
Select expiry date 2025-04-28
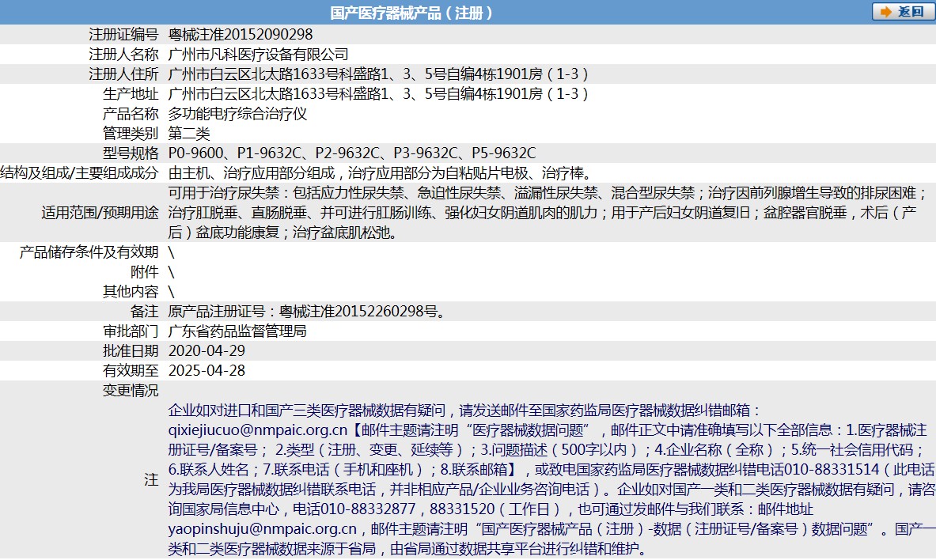207,370
